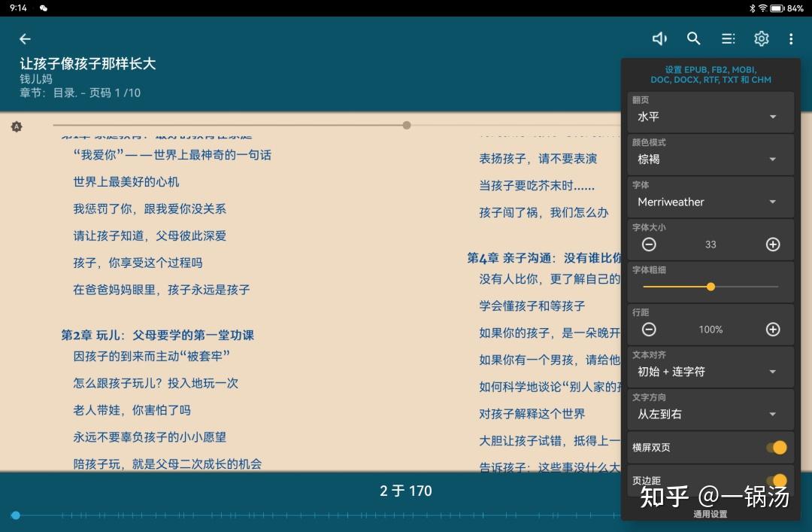Adjust the 字体粗细 slider
812x532 pixels.
pos(710,287)
